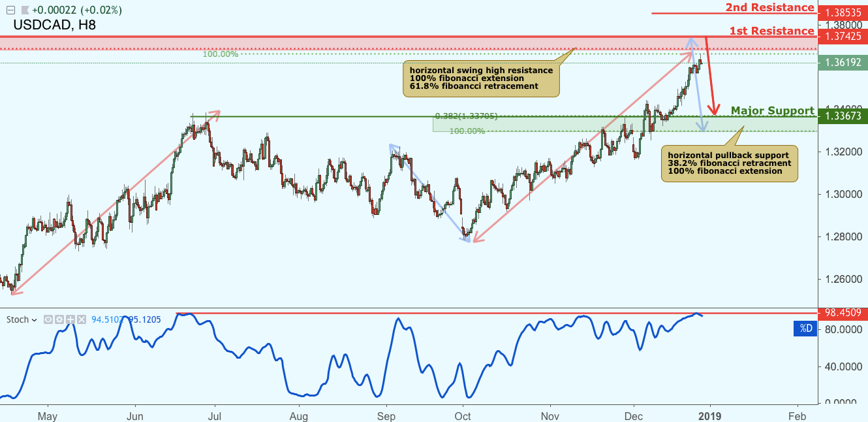Click Sep on the time axis
Image resolution: width=868 pixels, height=422 pixels.
tap(386, 415)
